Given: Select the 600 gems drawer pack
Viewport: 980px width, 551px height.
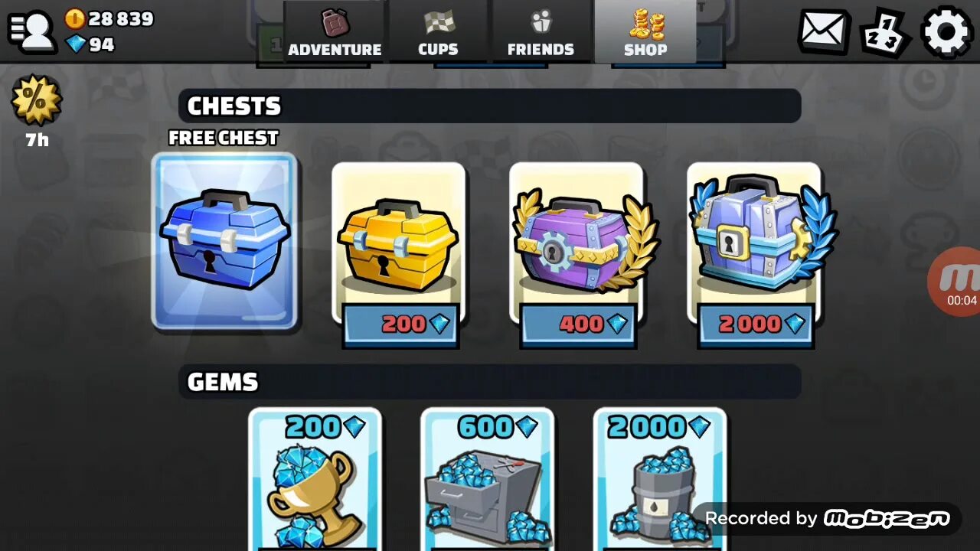Looking at the screenshot, I should click(x=487, y=479).
